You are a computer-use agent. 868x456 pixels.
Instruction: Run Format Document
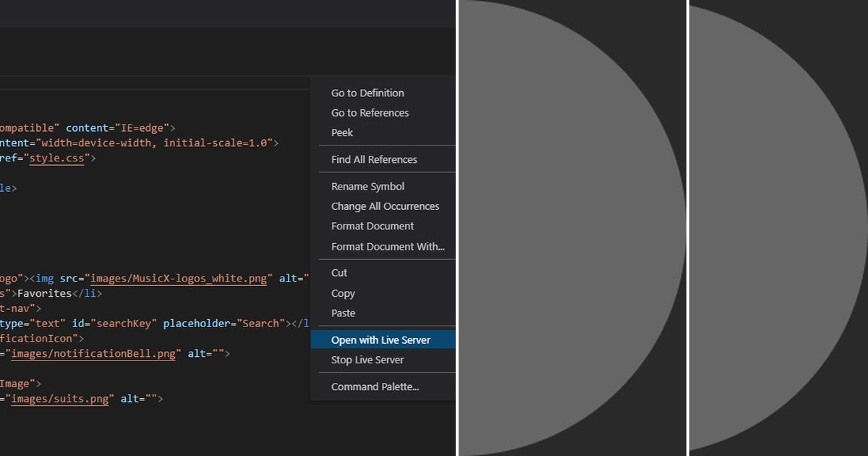click(x=372, y=226)
